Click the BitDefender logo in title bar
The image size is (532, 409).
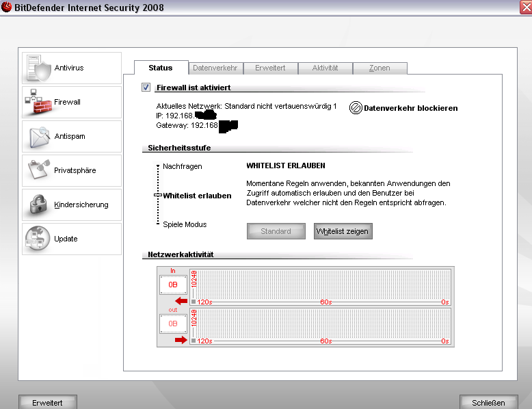(6, 7)
